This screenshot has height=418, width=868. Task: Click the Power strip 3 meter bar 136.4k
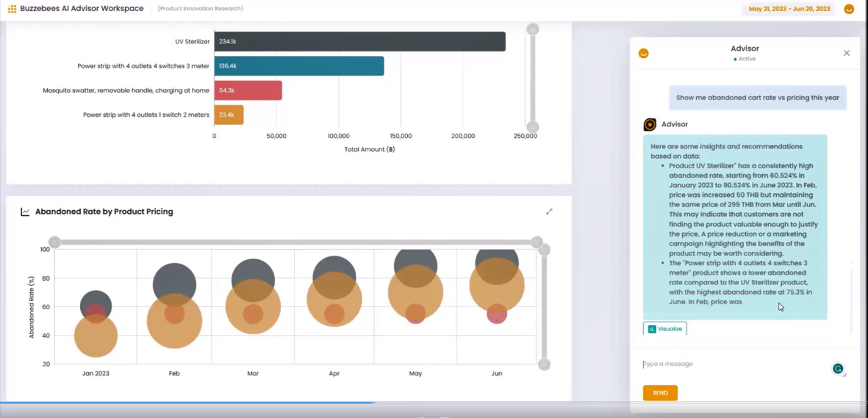point(299,66)
